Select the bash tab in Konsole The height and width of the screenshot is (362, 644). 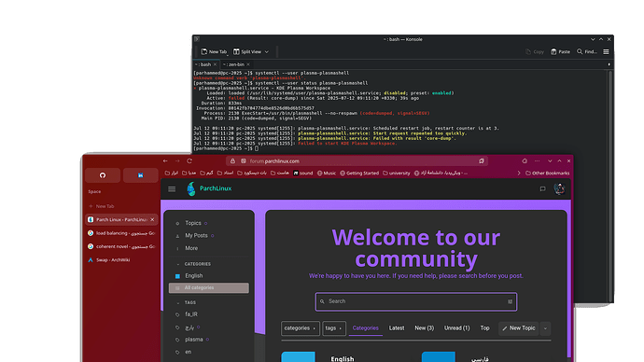click(x=203, y=64)
